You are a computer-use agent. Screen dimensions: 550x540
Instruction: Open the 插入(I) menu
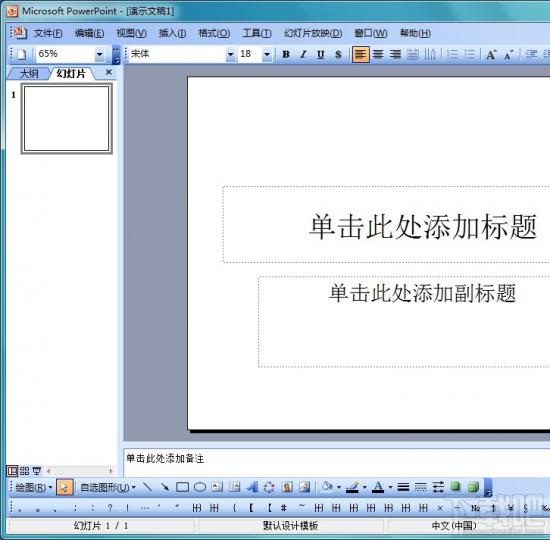172,33
